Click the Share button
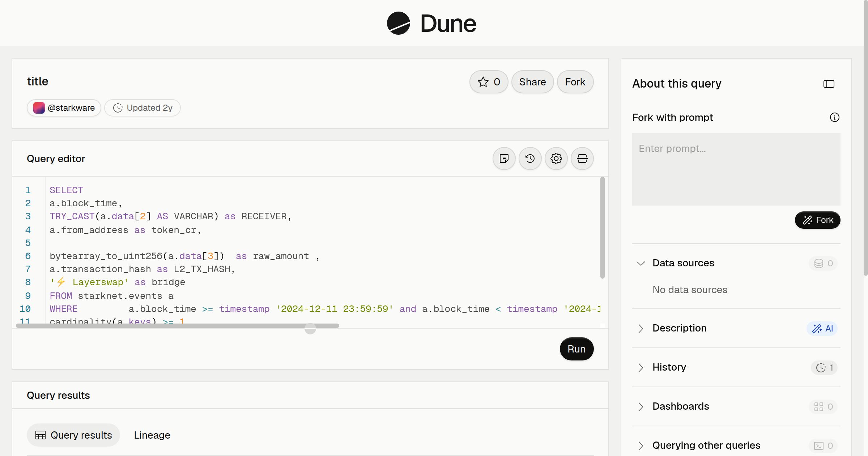Image resolution: width=868 pixels, height=456 pixels. coord(532,82)
